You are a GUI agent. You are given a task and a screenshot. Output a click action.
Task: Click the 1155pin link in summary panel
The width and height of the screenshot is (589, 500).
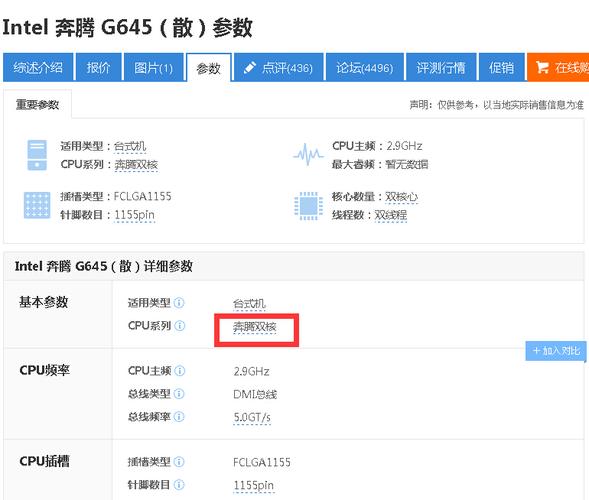click(134, 215)
